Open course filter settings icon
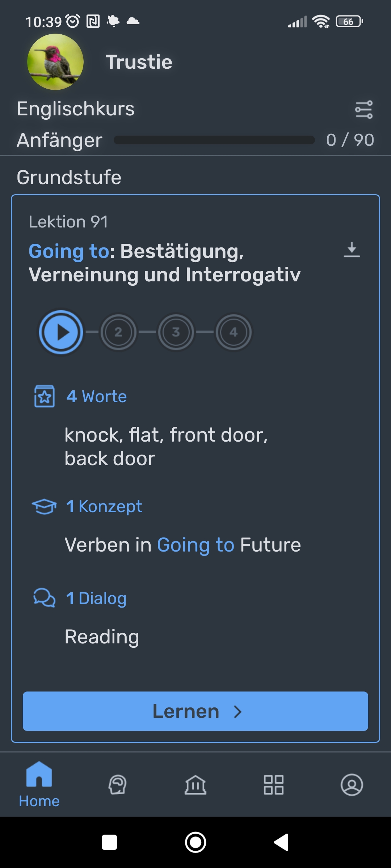 pos(363,110)
